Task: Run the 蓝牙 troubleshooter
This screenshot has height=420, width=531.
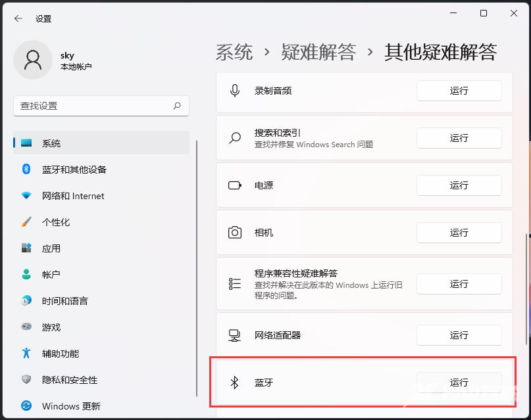Action: coord(459,382)
